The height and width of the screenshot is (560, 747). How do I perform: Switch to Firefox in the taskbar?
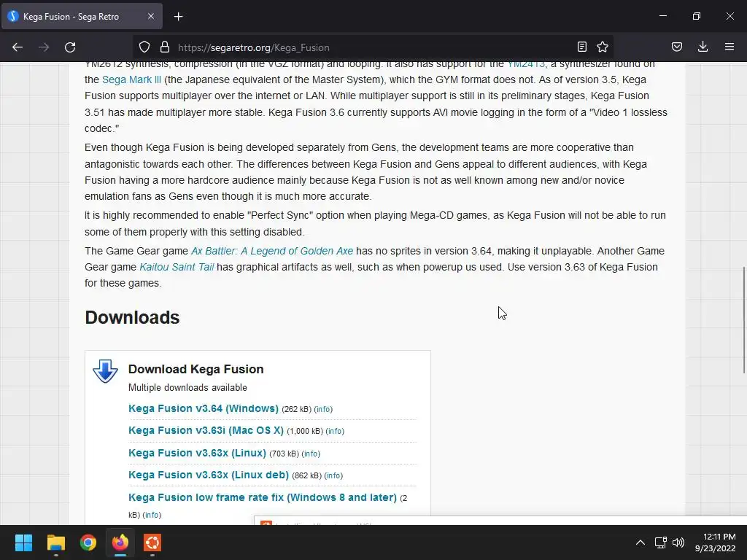(120, 542)
